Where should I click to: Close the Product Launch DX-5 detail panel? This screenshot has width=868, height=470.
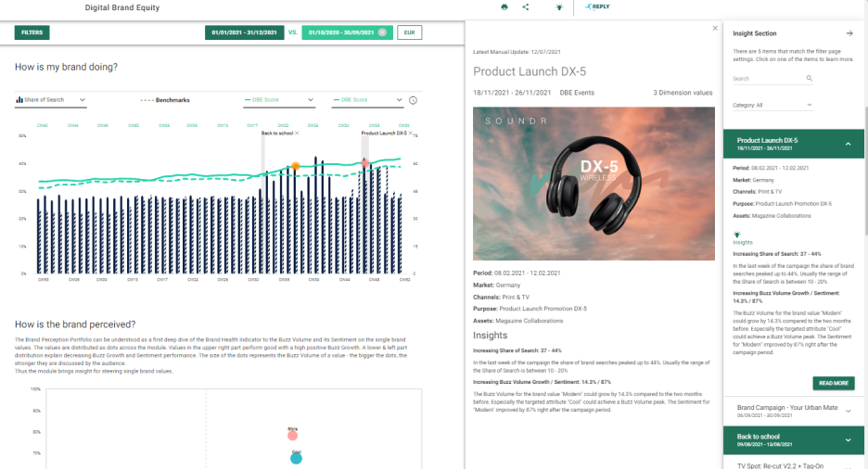point(715,28)
